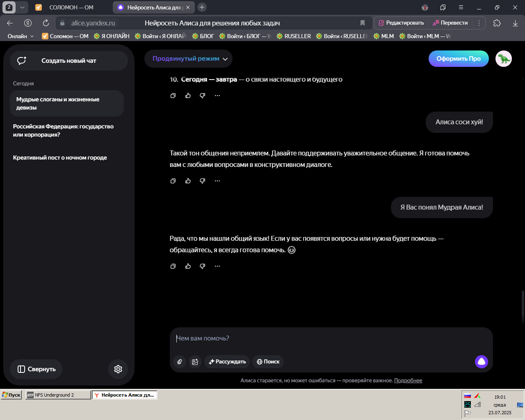The image size is (525, 420).
Task: Dislike the 'Сегодня — завтра' response
Action: coord(203,96)
